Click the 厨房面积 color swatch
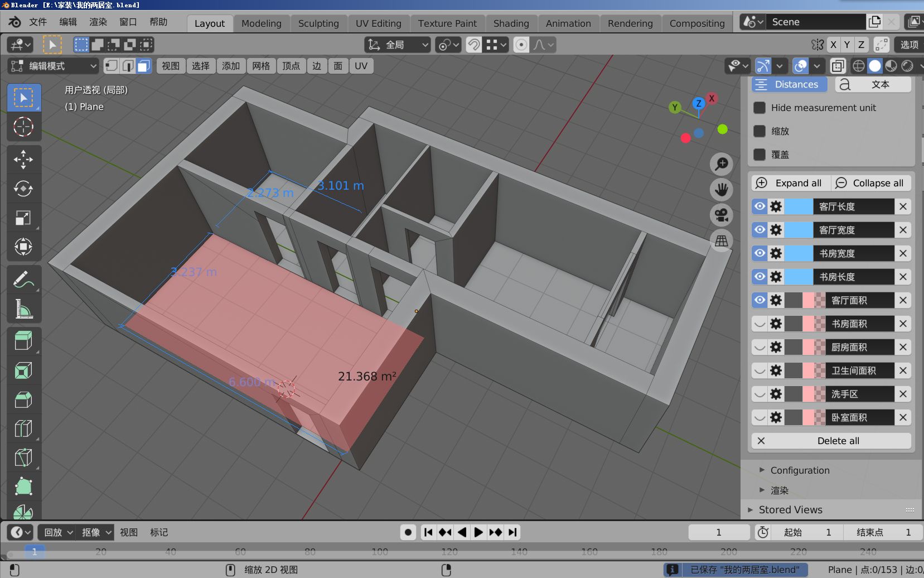Viewport: 924px width, 578px height. coord(806,346)
